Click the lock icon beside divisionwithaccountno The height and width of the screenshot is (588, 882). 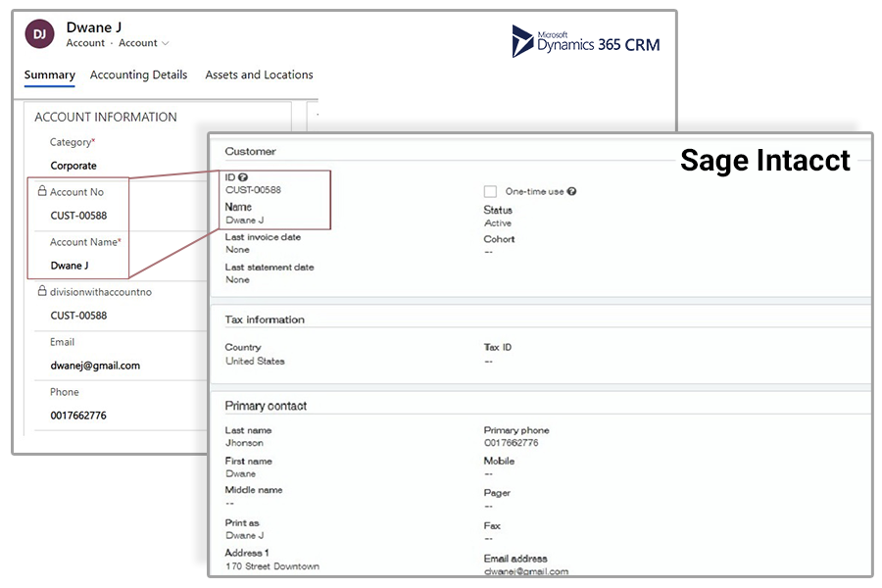click(41, 291)
